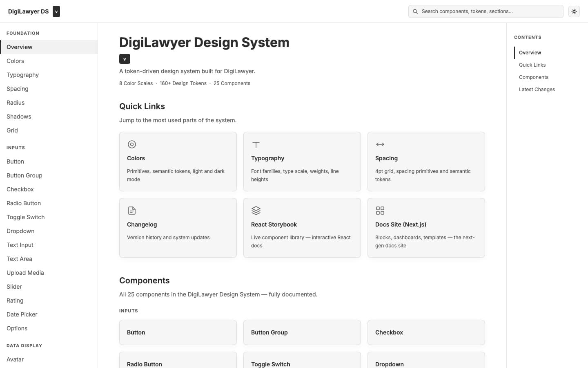Click the Colors card target icon

click(132, 144)
